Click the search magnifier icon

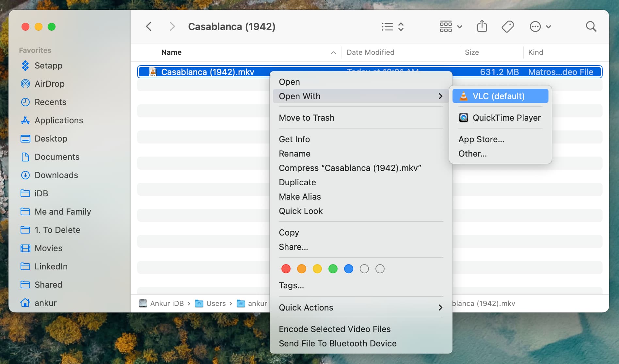[591, 26]
